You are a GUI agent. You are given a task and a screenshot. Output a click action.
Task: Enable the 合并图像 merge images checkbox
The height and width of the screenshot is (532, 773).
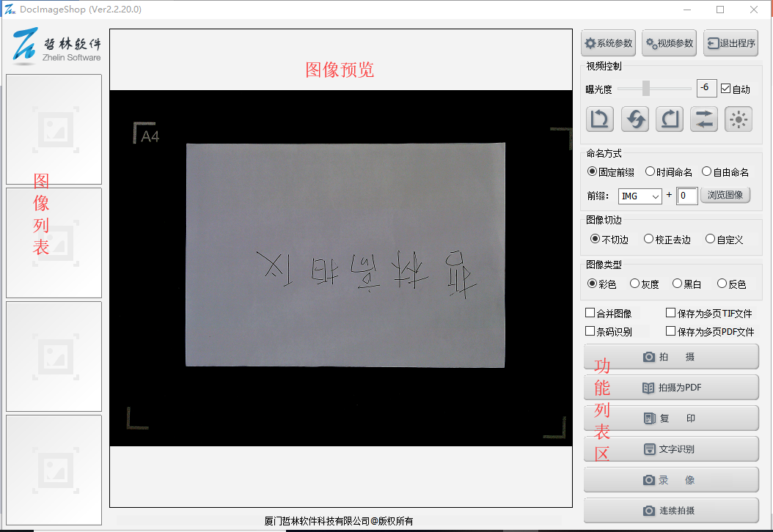(x=590, y=314)
